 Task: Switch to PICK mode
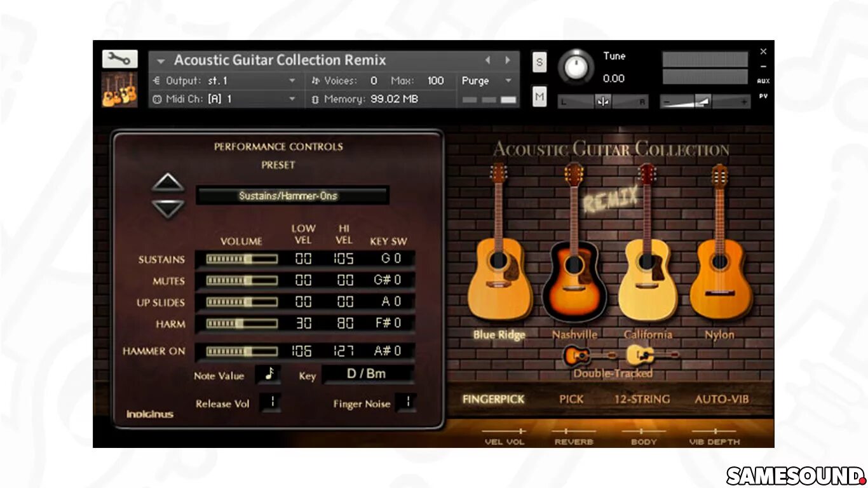571,400
